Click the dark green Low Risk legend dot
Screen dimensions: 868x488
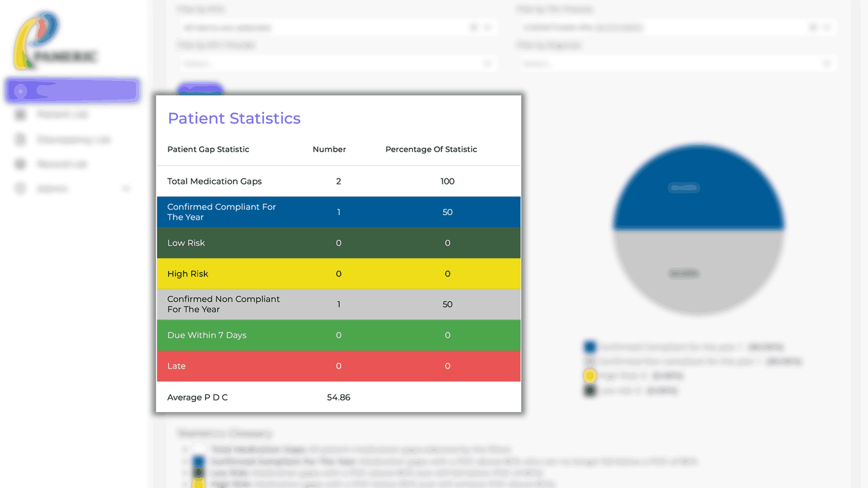[x=590, y=390]
